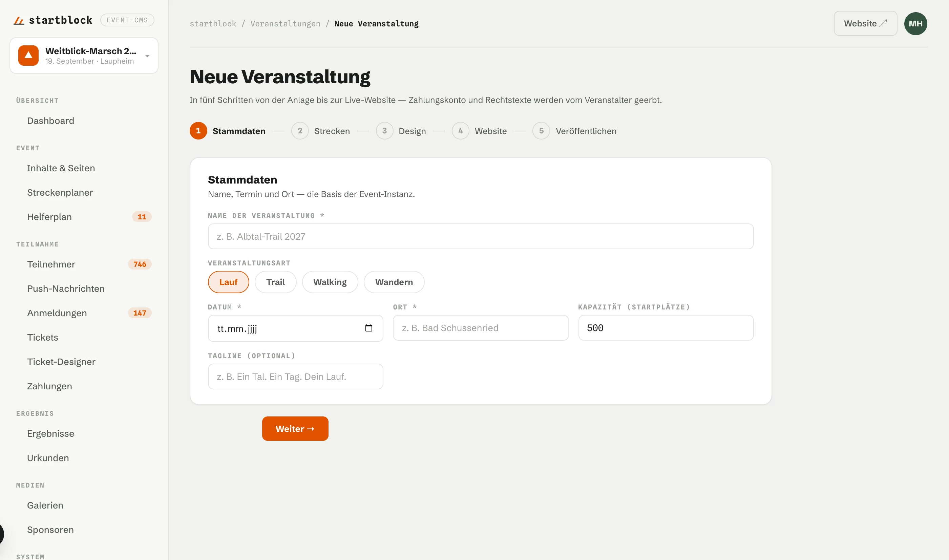Click the Kapazität field showing 500
This screenshot has height=560, width=949.
point(666,328)
